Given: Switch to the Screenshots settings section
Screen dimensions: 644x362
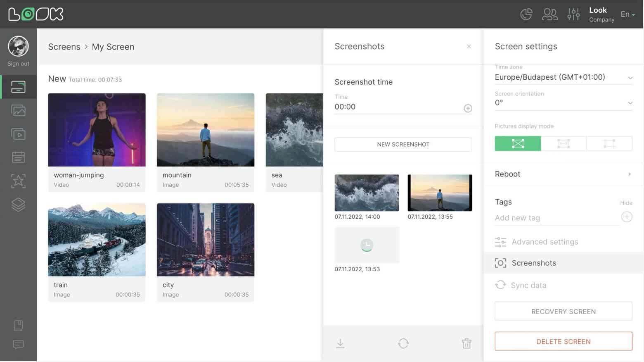Looking at the screenshot, I should 534,263.
